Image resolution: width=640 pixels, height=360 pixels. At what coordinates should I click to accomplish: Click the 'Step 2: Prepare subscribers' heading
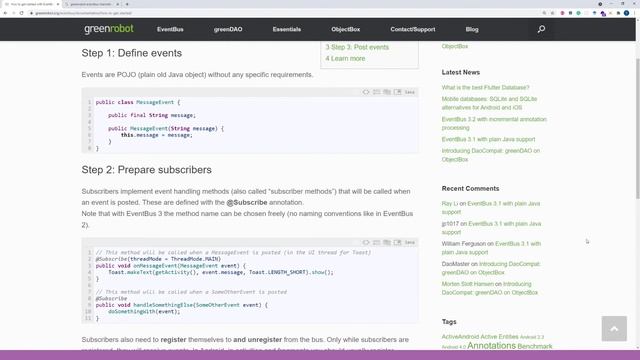tap(147, 170)
